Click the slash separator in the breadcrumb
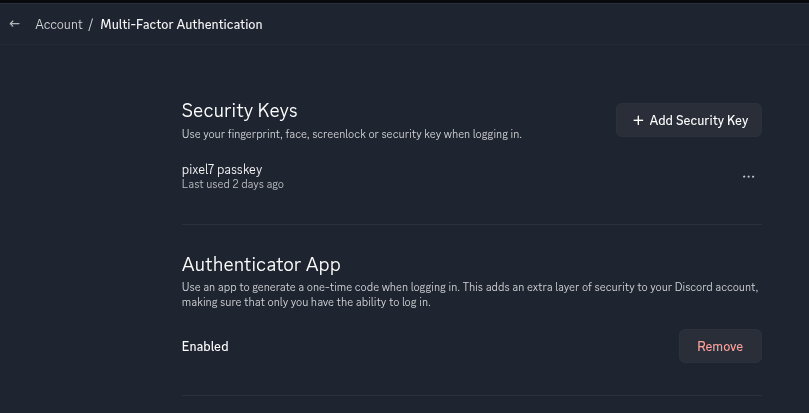 [x=90, y=24]
